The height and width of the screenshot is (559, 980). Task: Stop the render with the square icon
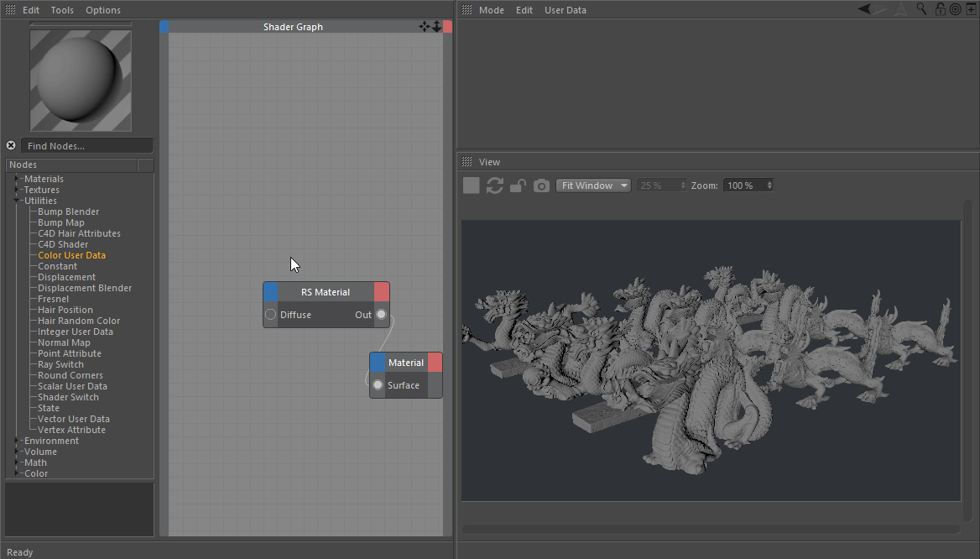point(472,185)
